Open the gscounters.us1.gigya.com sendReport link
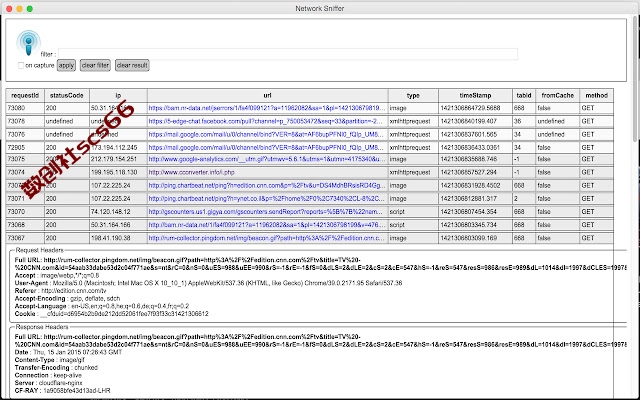 267,212
